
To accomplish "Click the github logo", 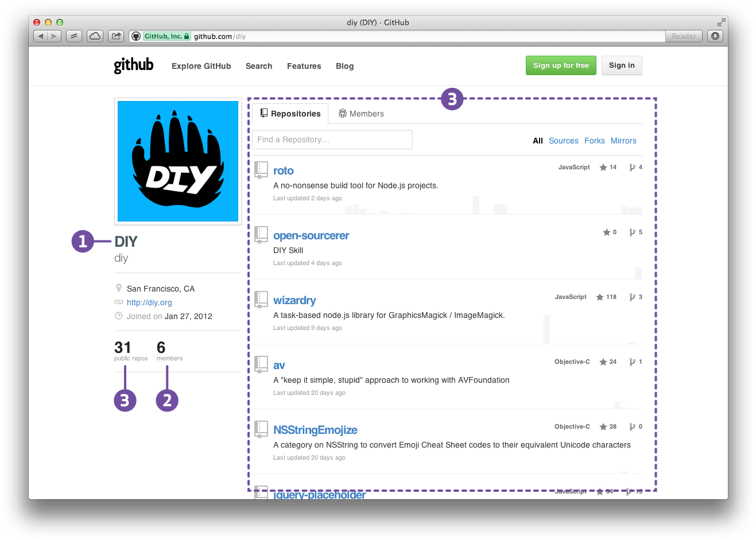I will [133, 65].
